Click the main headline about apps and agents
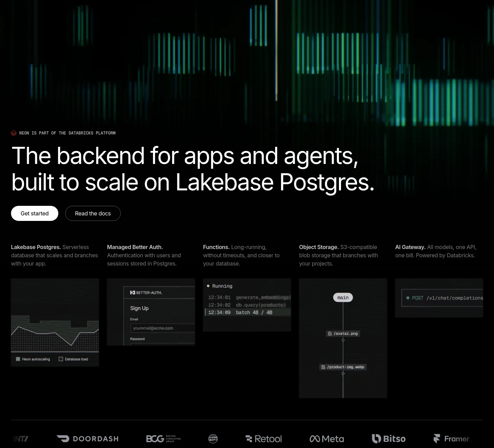 [193, 169]
